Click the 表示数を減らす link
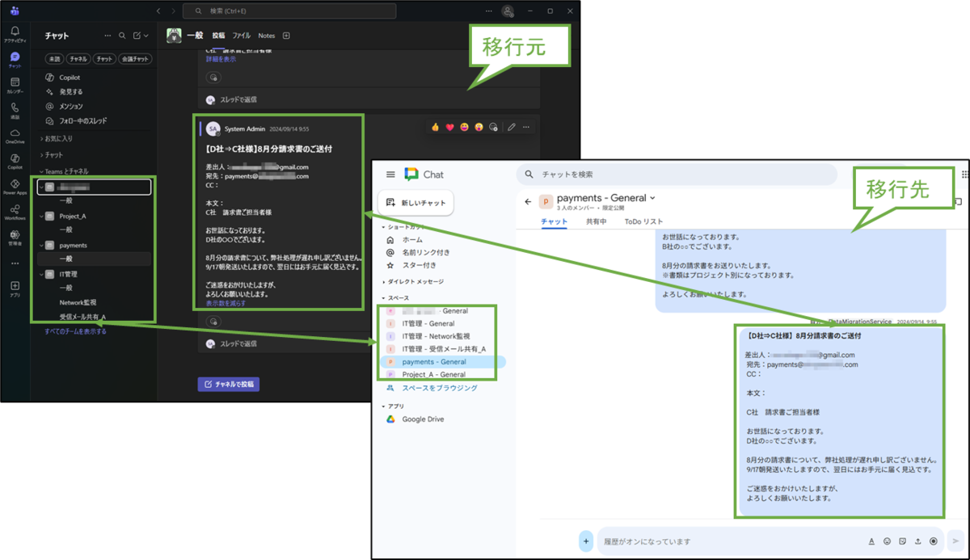The height and width of the screenshot is (560, 970). click(x=226, y=303)
